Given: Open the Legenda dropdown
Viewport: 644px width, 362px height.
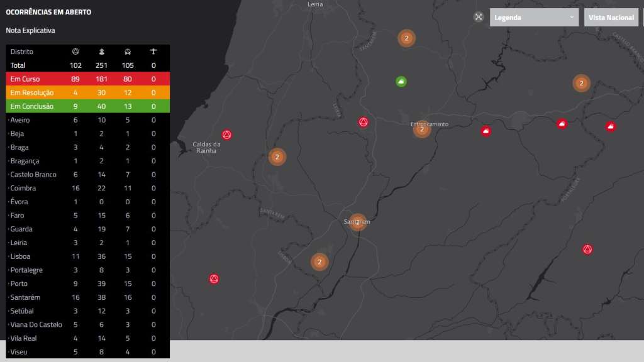Looking at the screenshot, I should (534, 18).
